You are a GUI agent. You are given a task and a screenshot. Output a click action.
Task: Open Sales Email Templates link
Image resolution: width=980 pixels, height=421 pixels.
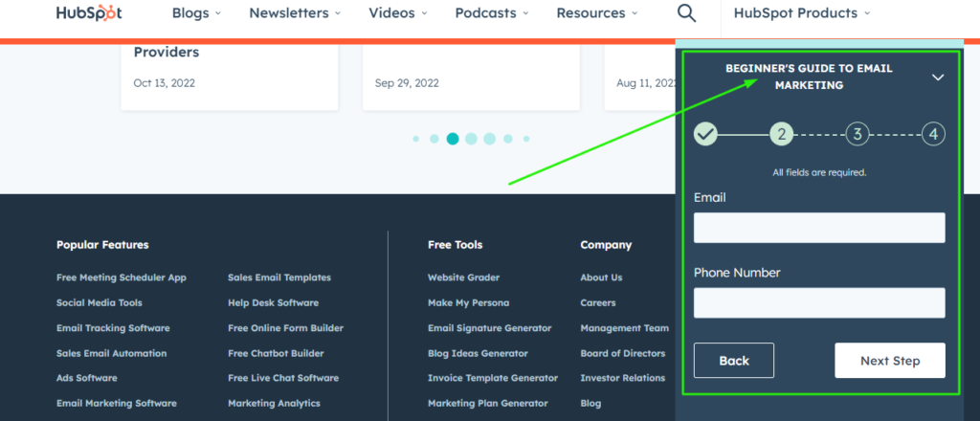pyautogui.click(x=279, y=277)
